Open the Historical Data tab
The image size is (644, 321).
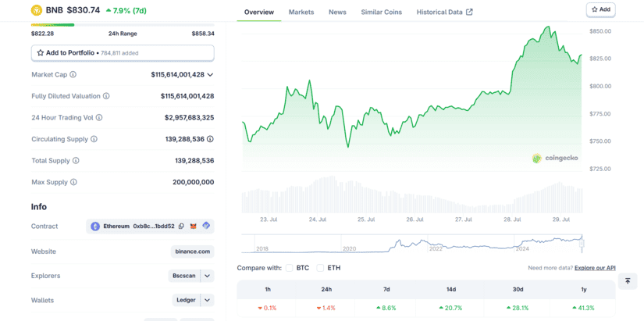coord(444,12)
